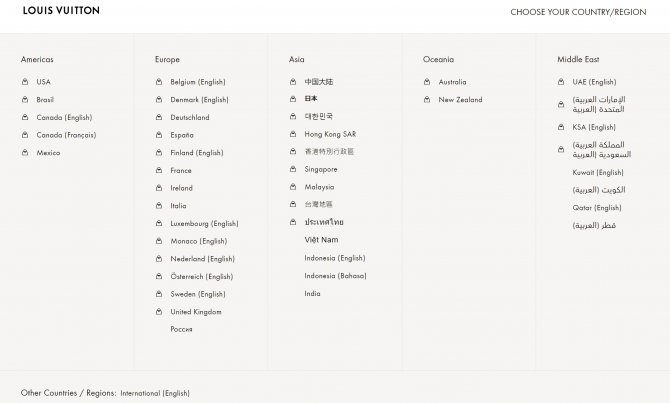Select Kuwait (English) link
The width and height of the screenshot is (670, 403).
coord(598,173)
